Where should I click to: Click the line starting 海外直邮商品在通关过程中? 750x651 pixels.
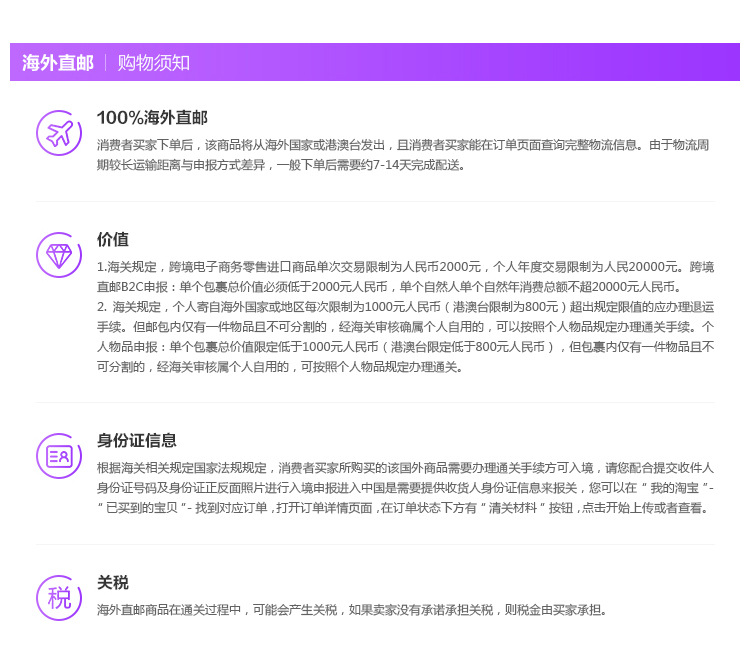tap(352, 610)
